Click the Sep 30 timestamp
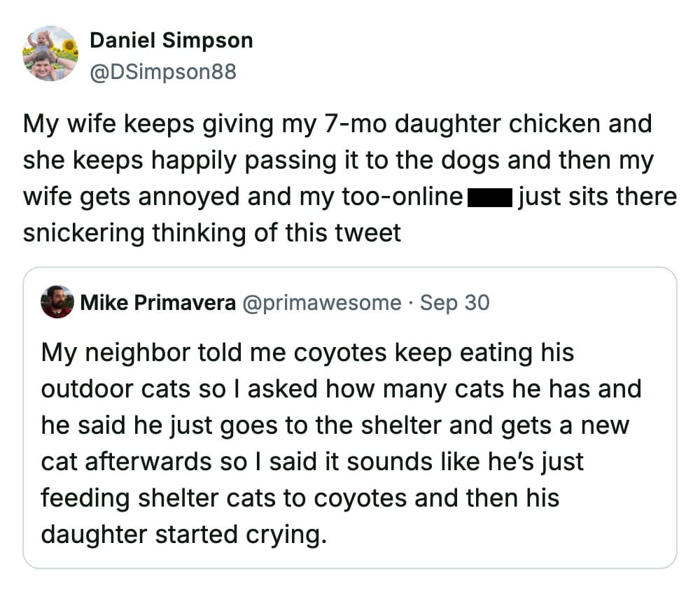Screen dimensions: 700x592 click(x=454, y=302)
